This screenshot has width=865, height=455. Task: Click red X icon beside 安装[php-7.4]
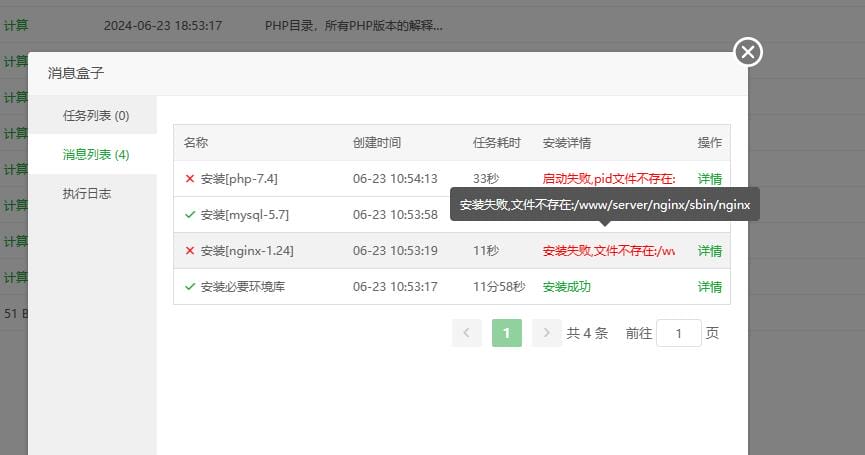click(189, 179)
